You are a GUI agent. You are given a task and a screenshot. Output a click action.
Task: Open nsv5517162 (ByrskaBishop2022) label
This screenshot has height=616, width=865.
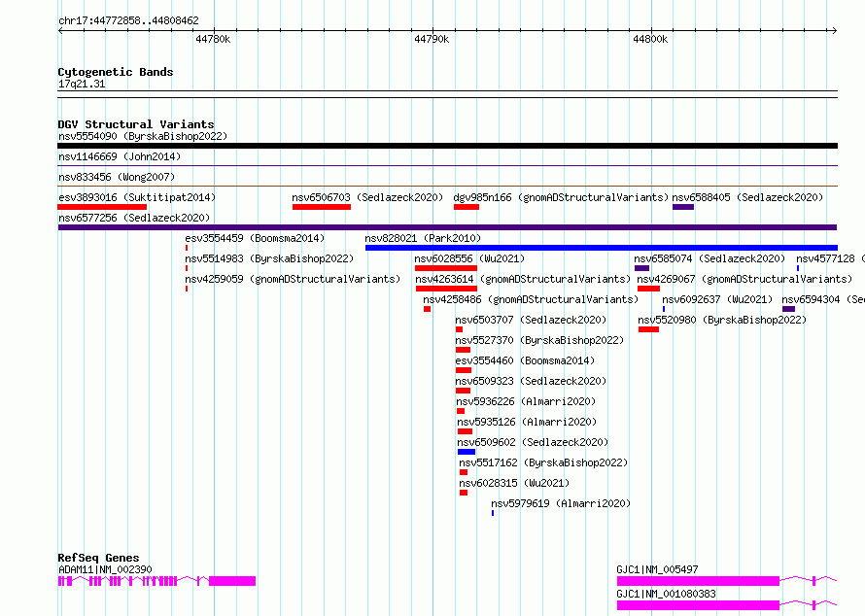pos(543,462)
